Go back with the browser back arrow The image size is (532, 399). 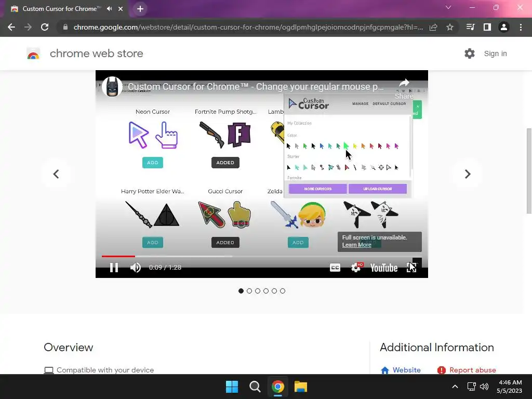(11, 27)
